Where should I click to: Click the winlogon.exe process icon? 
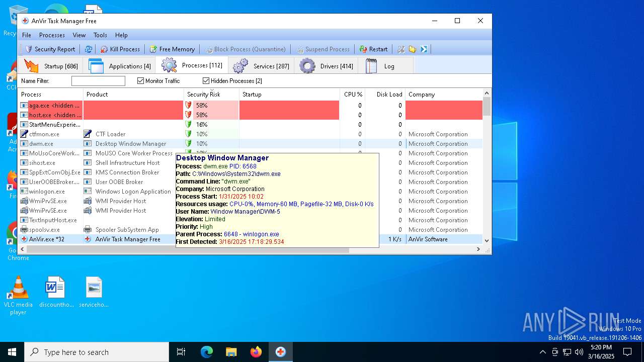coord(24,192)
